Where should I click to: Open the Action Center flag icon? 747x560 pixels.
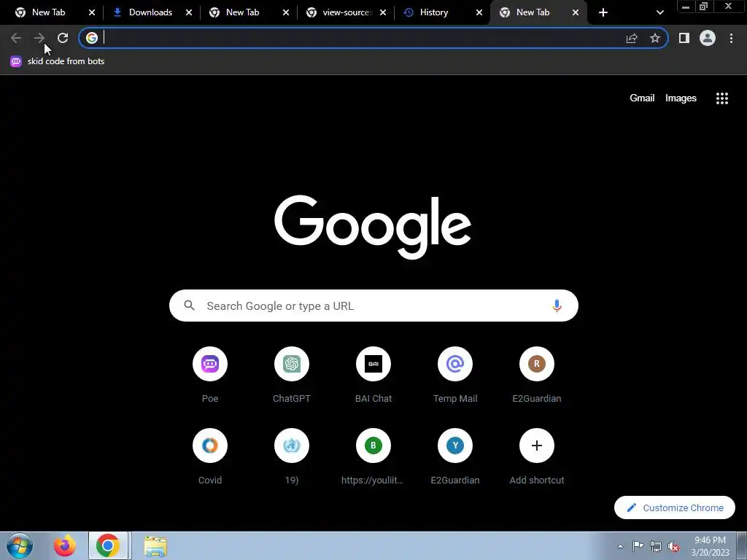coord(638,546)
